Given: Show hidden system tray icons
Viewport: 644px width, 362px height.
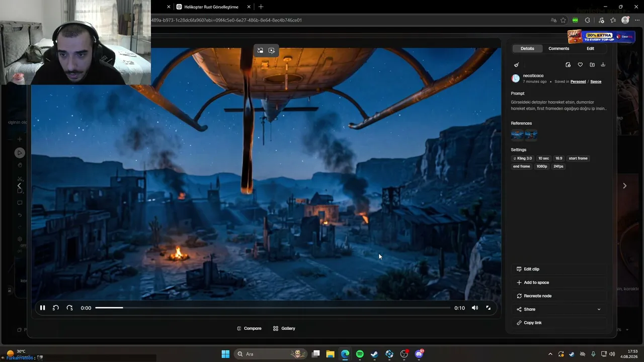Looking at the screenshot, I should [550, 354].
